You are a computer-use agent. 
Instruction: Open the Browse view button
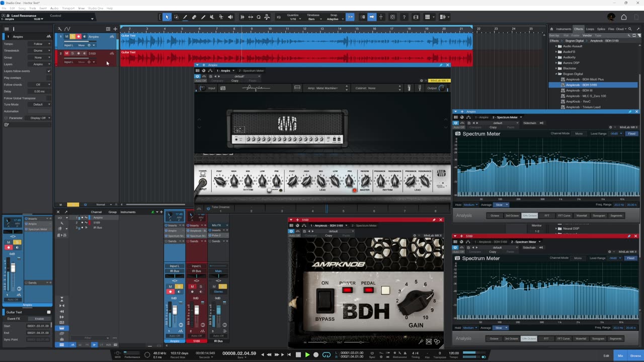pyautogui.click(x=635, y=355)
